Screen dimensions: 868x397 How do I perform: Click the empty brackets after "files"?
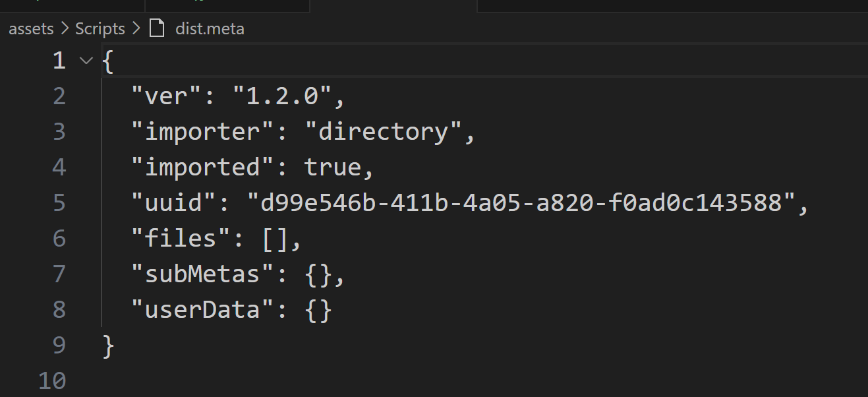pos(275,239)
